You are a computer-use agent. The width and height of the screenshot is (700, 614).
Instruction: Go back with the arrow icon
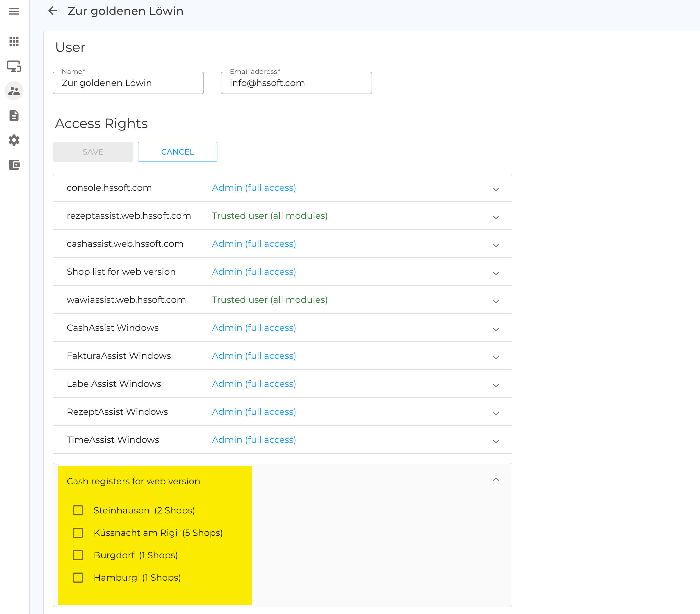pyautogui.click(x=53, y=11)
